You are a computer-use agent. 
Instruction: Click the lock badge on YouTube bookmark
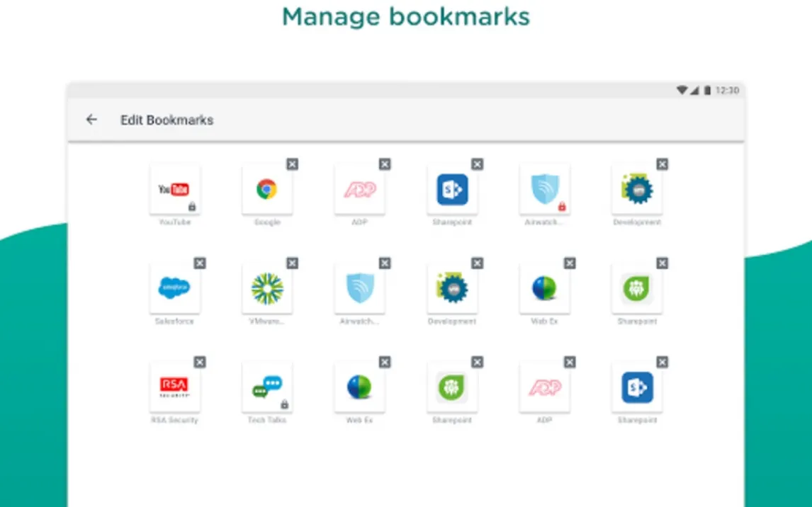coord(192,207)
